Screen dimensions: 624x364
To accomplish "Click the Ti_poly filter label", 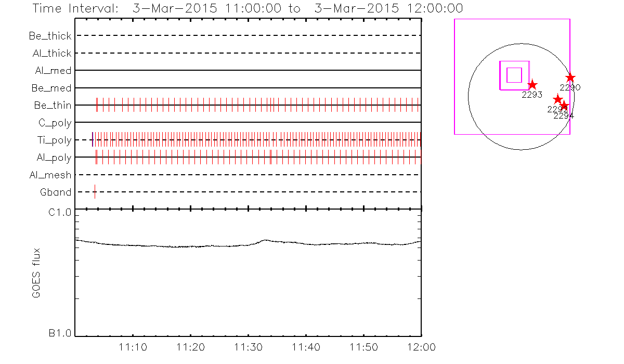I will click(x=55, y=140).
